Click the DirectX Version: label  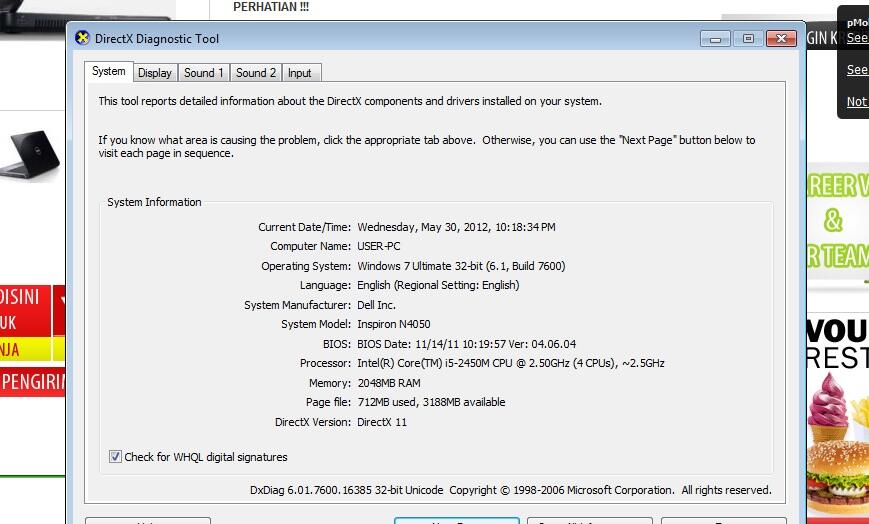(x=313, y=422)
